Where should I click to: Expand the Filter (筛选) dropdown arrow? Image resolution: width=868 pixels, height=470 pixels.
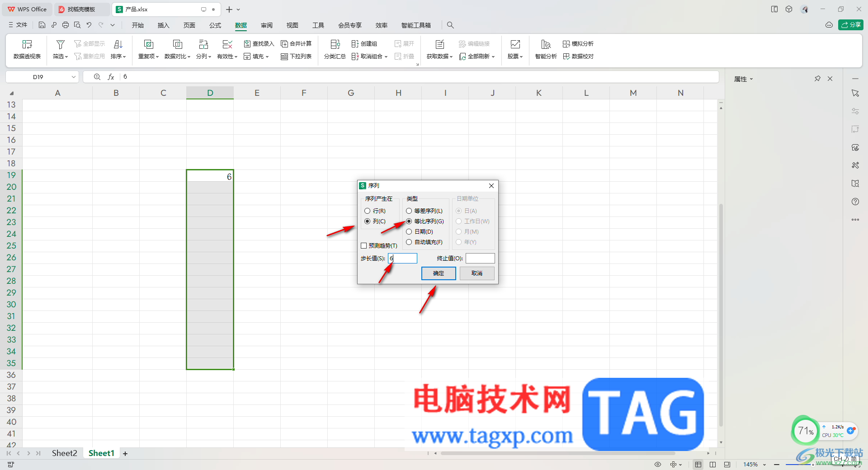66,57
